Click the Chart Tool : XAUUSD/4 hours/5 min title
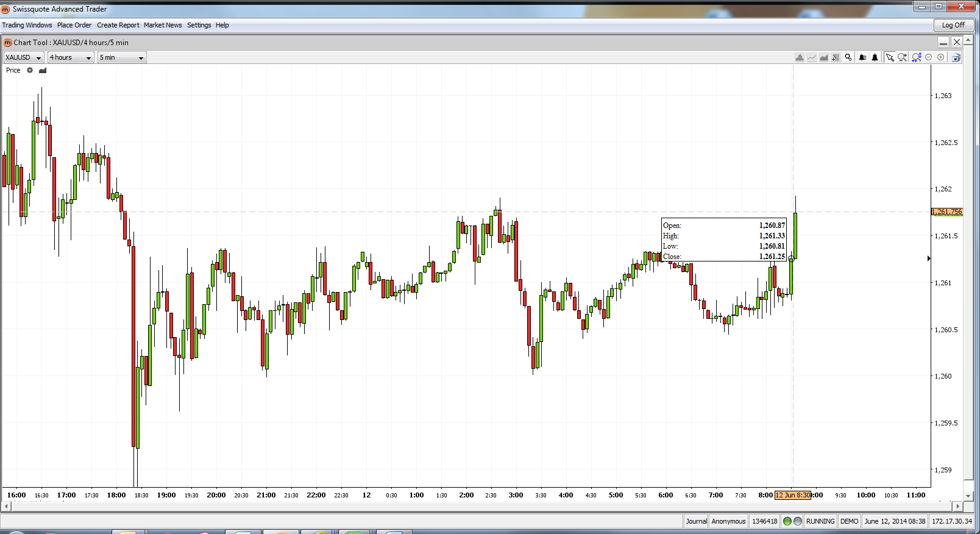Viewport: 980px width, 534px height. [71, 43]
